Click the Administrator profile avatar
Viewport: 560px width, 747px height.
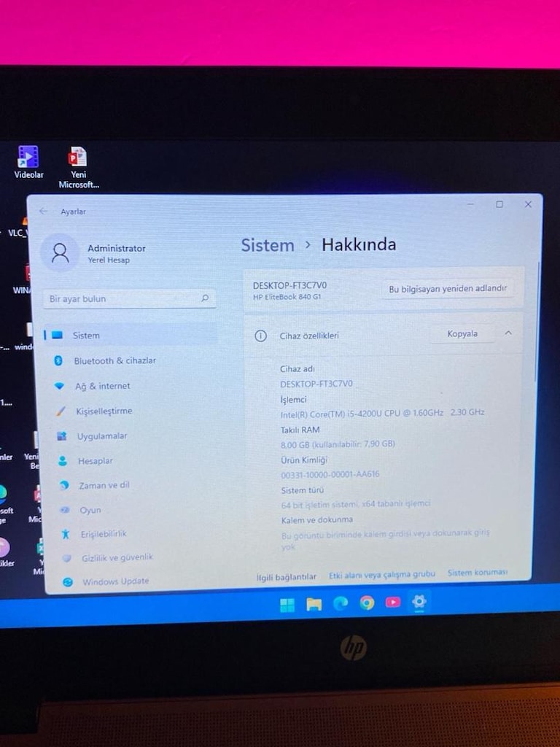click(x=60, y=253)
